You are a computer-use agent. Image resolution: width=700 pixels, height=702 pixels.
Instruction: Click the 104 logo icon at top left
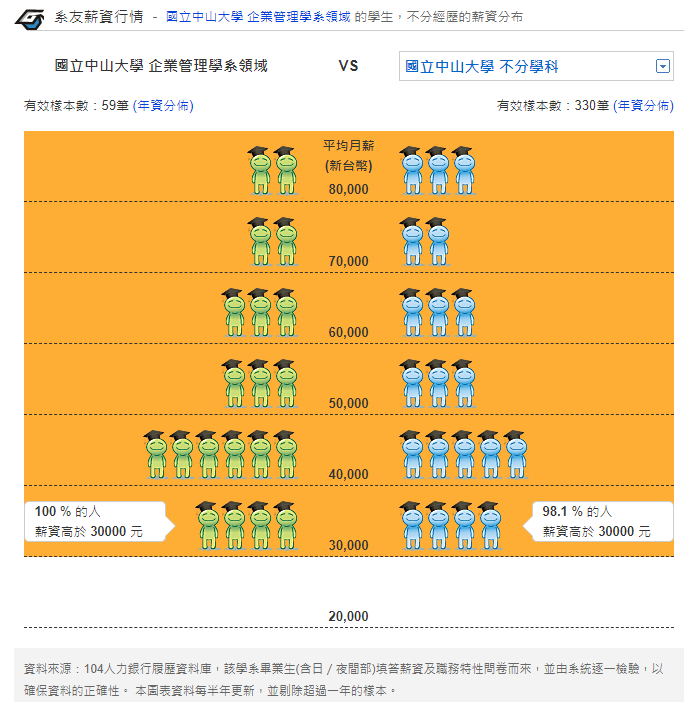coord(30,18)
